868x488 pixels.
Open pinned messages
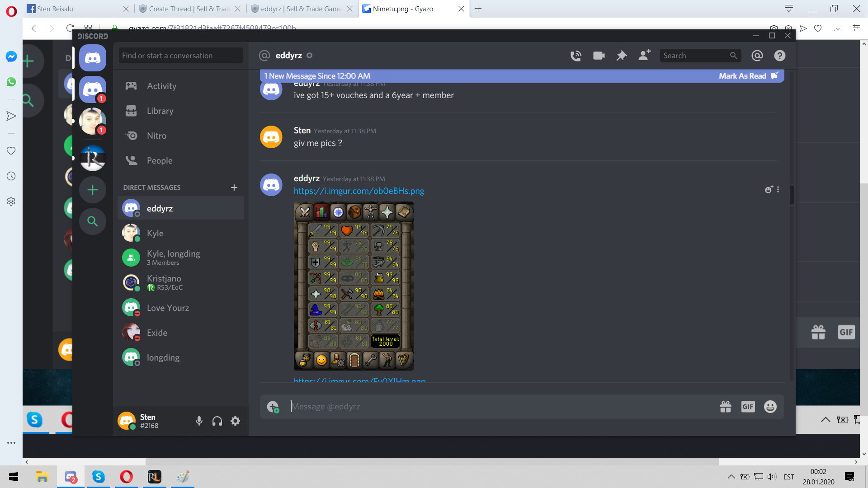pos(622,56)
